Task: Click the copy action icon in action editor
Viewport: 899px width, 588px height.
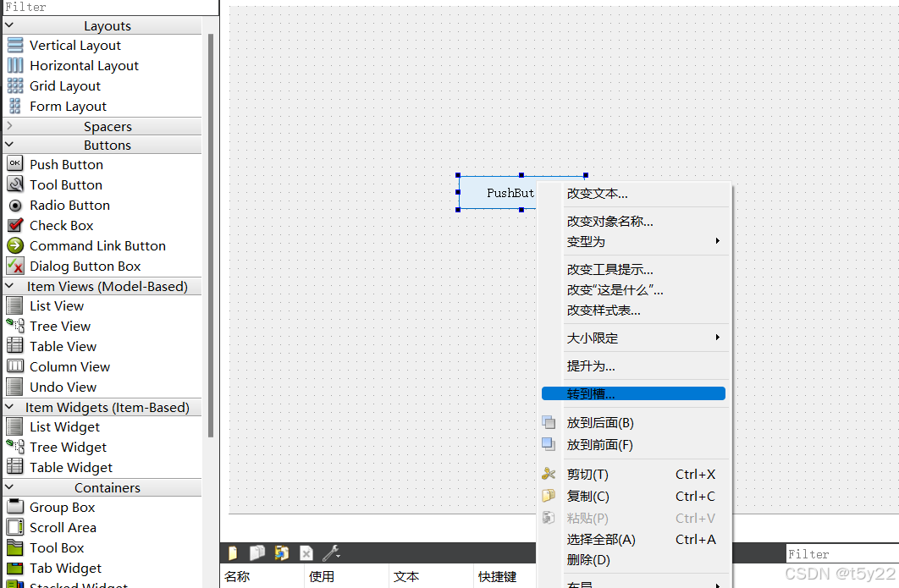Action: [x=257, y=553]
